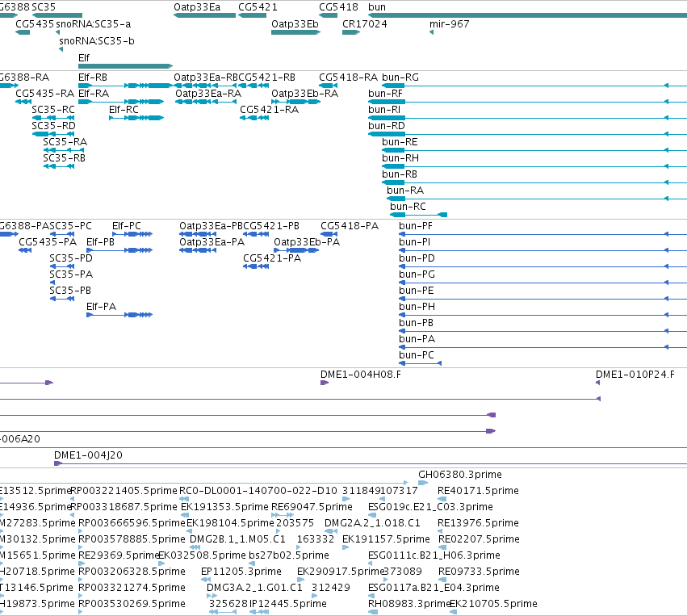Select the bun-RA transcript label
687x616 pixels.
[x=405, y=191]
